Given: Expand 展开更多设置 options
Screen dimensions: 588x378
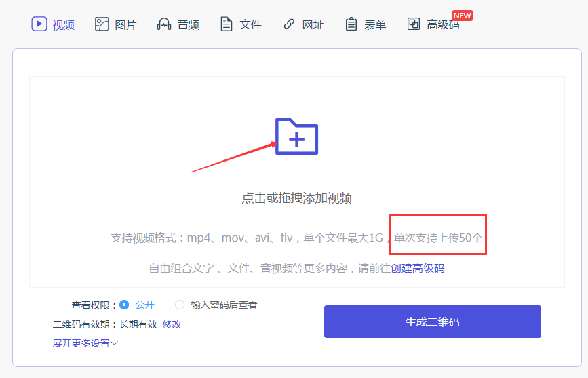Looking at the screenshot, I should [85, 343].
